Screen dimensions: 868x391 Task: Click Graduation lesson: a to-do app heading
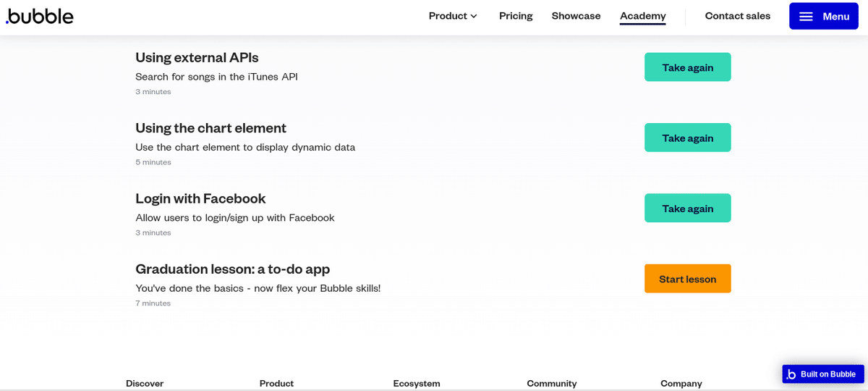[232, 269]
